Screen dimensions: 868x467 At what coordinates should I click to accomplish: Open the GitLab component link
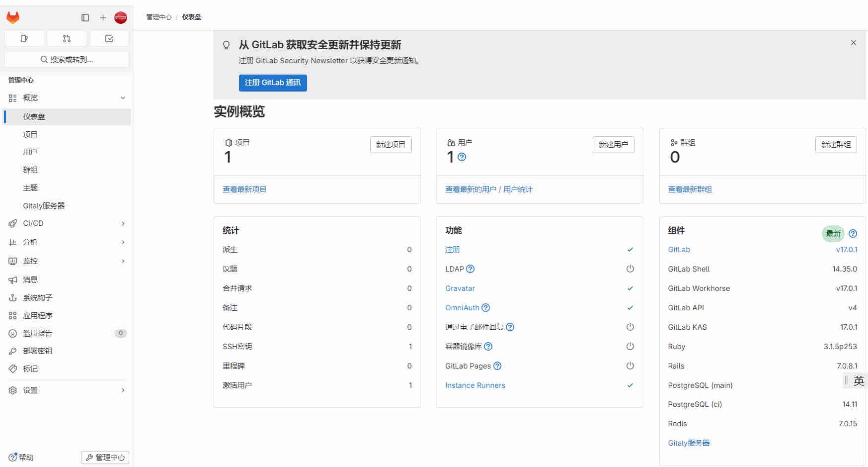pyautogui.click(x=679, y=250)
